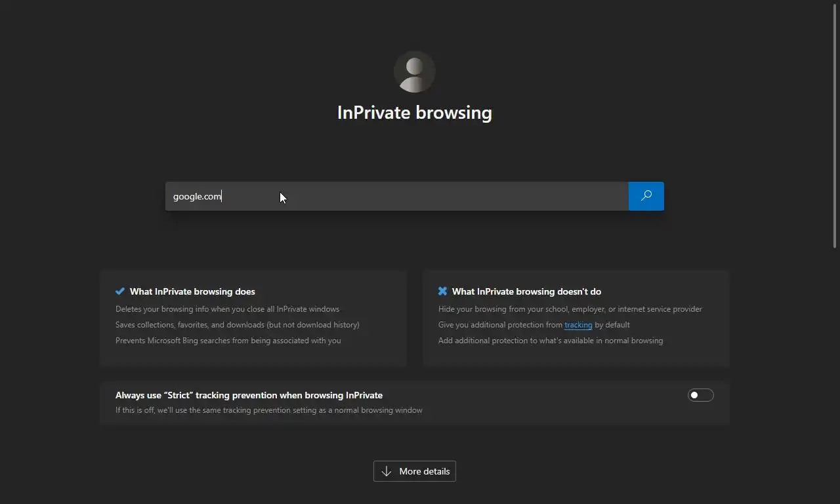The image size is (840, 504).
Task: Click the InPrivate browsing heading
Action: tap(414, 112)
